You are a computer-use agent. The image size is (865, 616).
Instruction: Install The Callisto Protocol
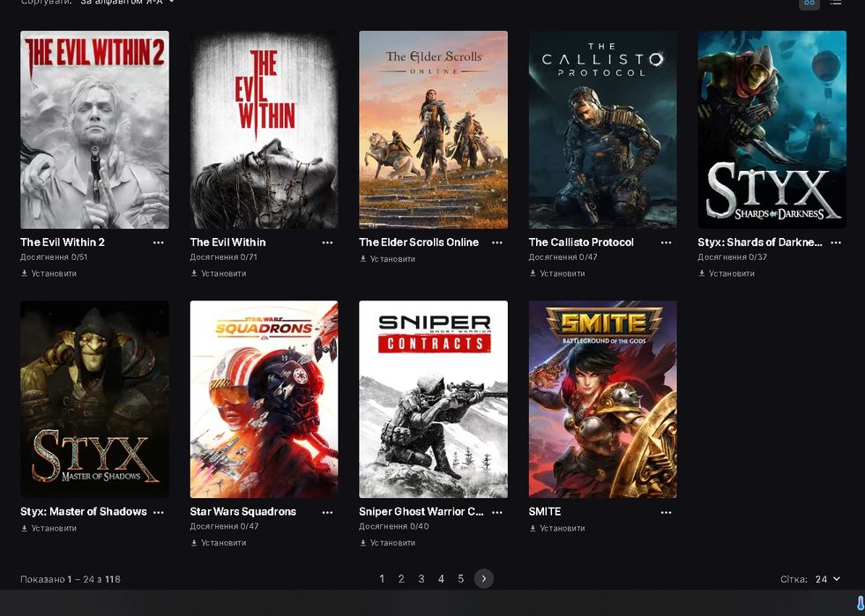(x=556, y=273)
